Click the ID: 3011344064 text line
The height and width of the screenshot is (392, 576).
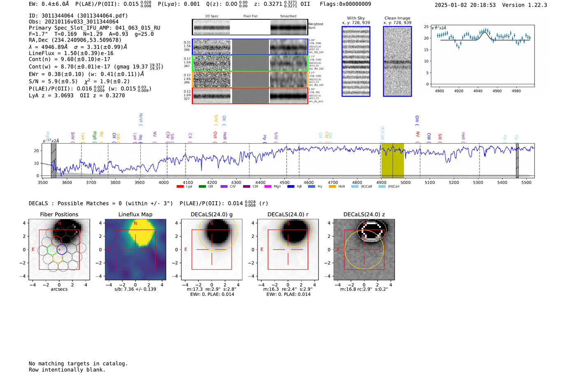click(78, 16)
